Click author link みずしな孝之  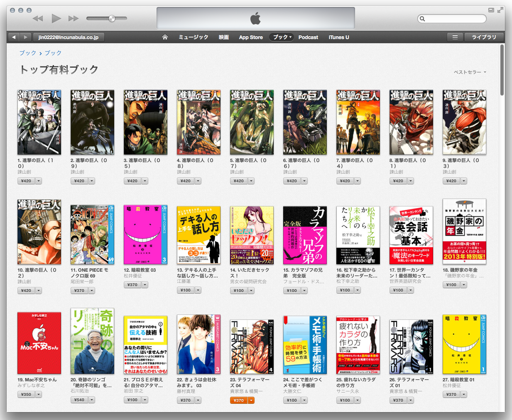point(31,386)
